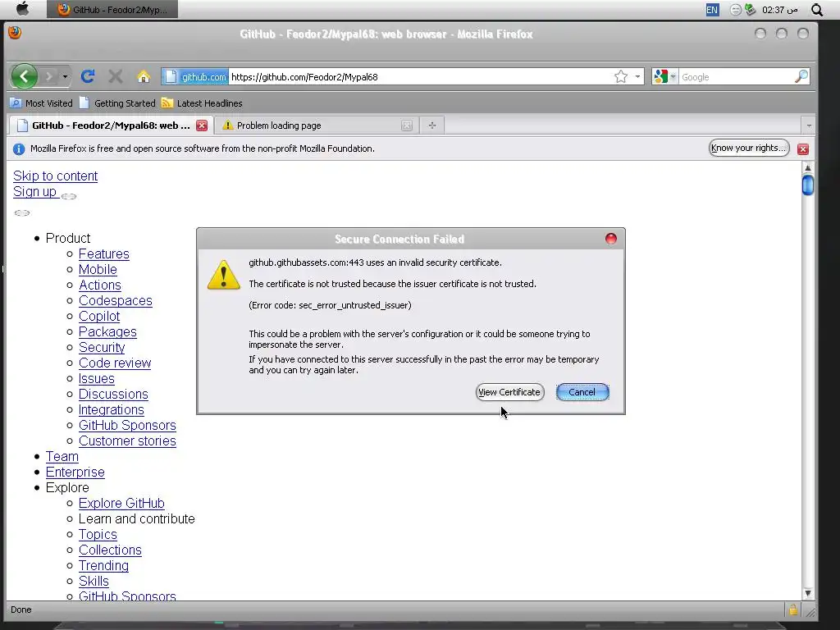Click into the Google search box
840x630 pixels.
coord(736,76)
